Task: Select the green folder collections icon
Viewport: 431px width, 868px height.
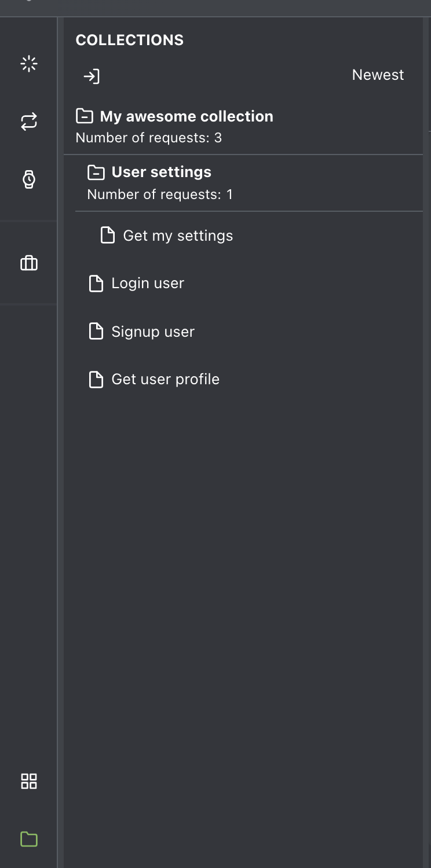Action: (x=28, y=839)
